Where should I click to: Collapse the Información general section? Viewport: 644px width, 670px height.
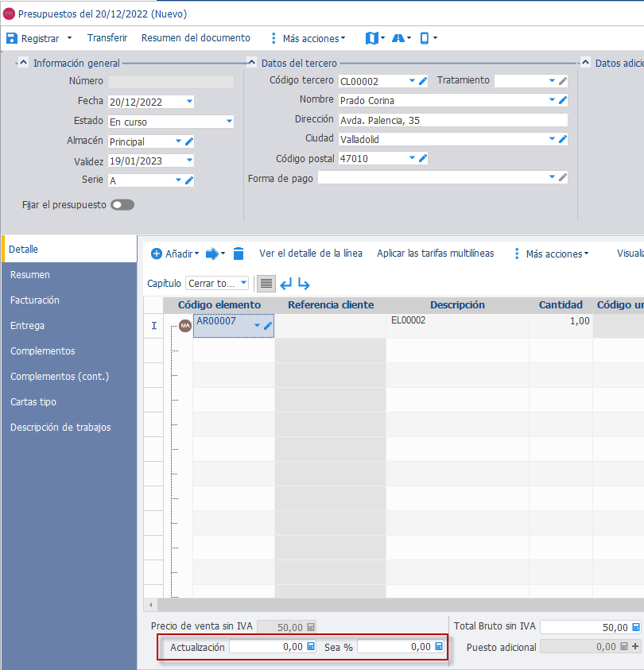[24, 63]
